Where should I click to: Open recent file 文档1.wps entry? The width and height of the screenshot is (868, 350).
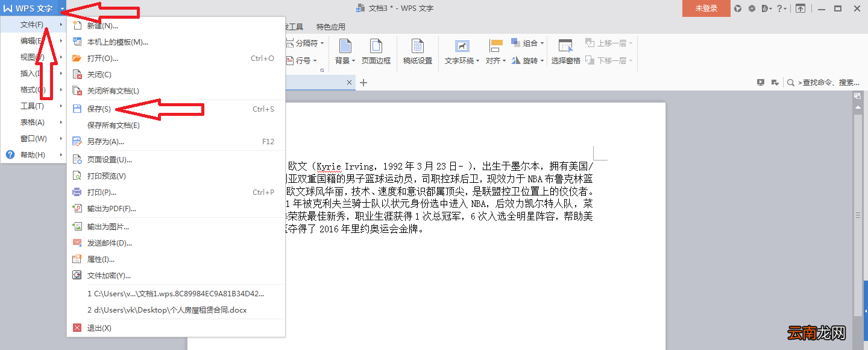click(x=175, y=294)
